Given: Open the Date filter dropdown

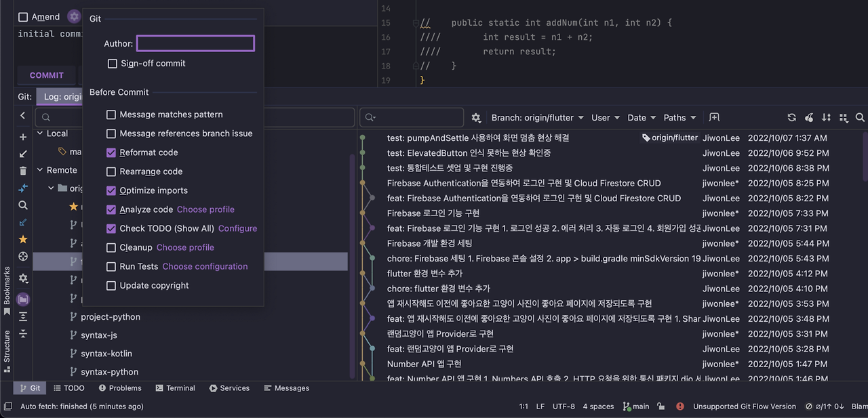Looking at the screenshot, I should click(642, 117).
